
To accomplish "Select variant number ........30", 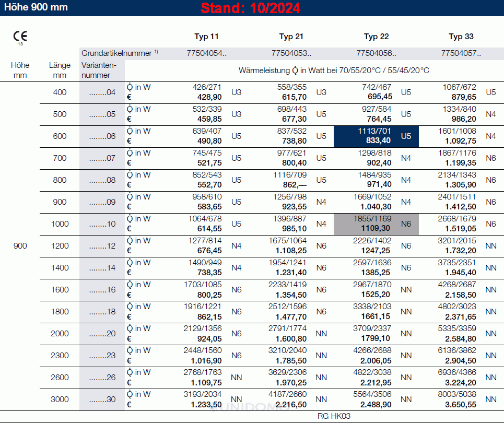I will point(102,399).
